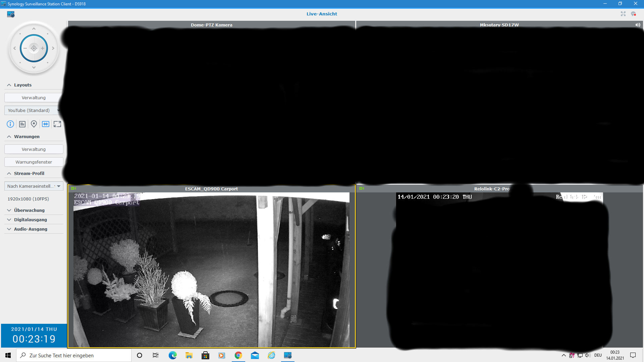Zoom out with PTZ minus button
644x362 pixels.
pos(25,48)
